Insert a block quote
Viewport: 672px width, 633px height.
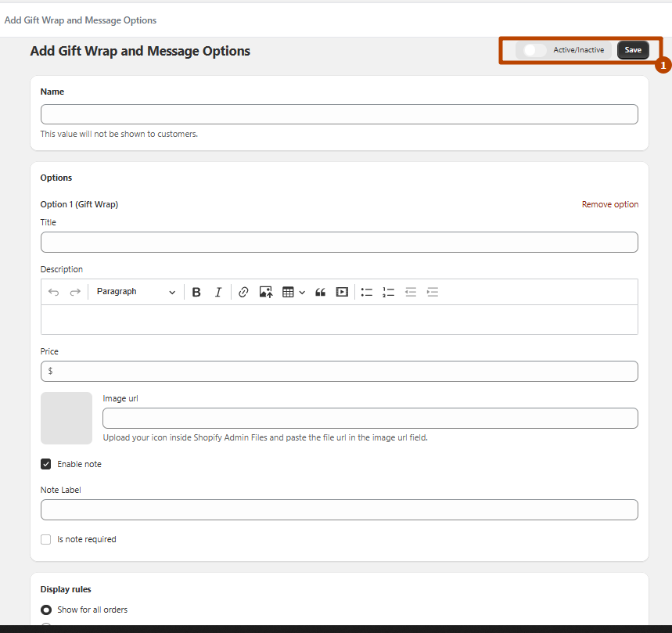pyautogui.click(x=320, y=292)
